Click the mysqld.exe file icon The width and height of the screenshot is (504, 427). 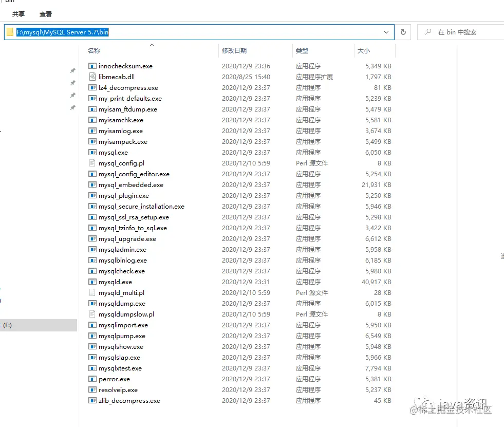point(92,282)
